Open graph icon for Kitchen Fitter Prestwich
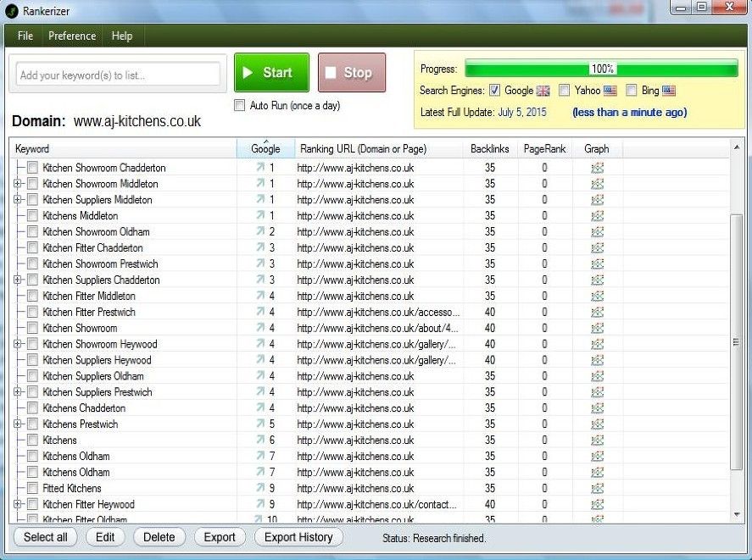This screenshot has height=560, width=752. pos(597,312)
